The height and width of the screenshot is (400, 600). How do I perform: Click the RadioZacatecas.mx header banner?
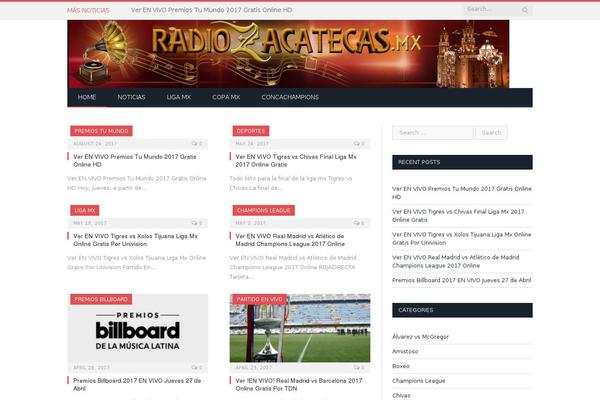[288, 54]
